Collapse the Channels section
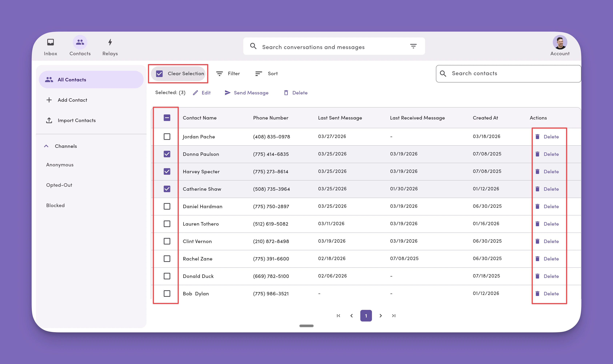Screen dimensions: 613x364 tap(46, 146)
